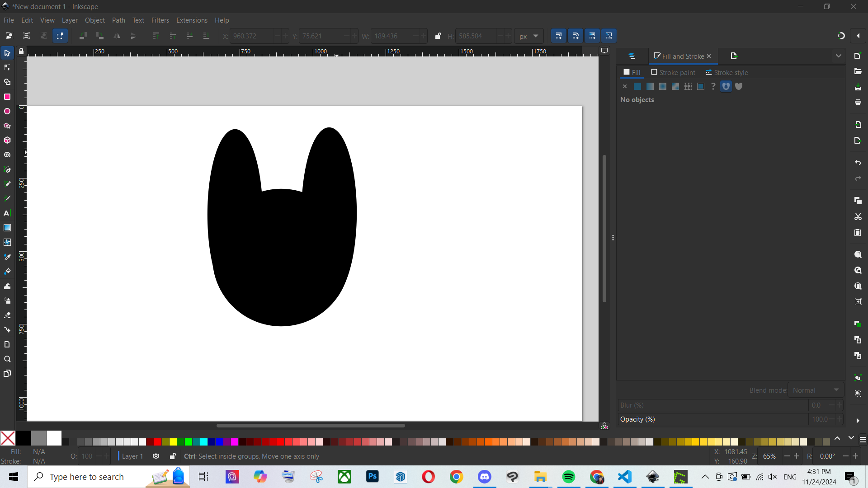Switch to the Stroke paint tab
Screen dimensions: 868x488
click(x=673, y=72)
